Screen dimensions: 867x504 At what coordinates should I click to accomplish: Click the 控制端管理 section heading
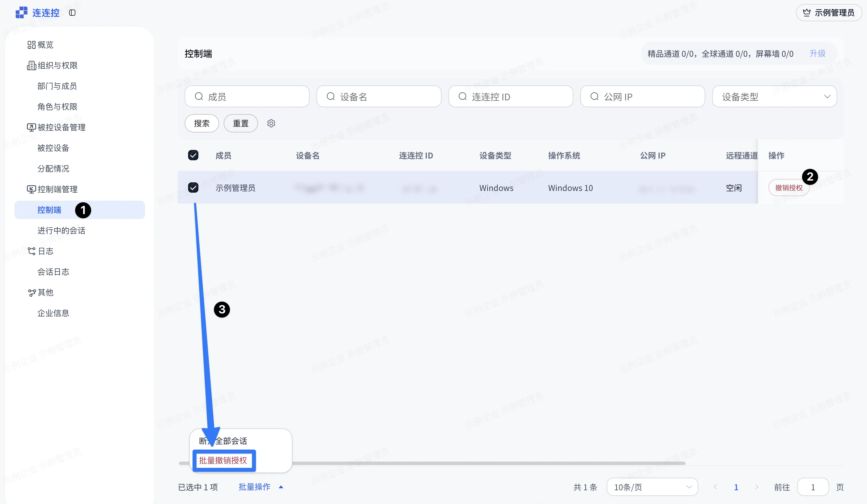57,189
